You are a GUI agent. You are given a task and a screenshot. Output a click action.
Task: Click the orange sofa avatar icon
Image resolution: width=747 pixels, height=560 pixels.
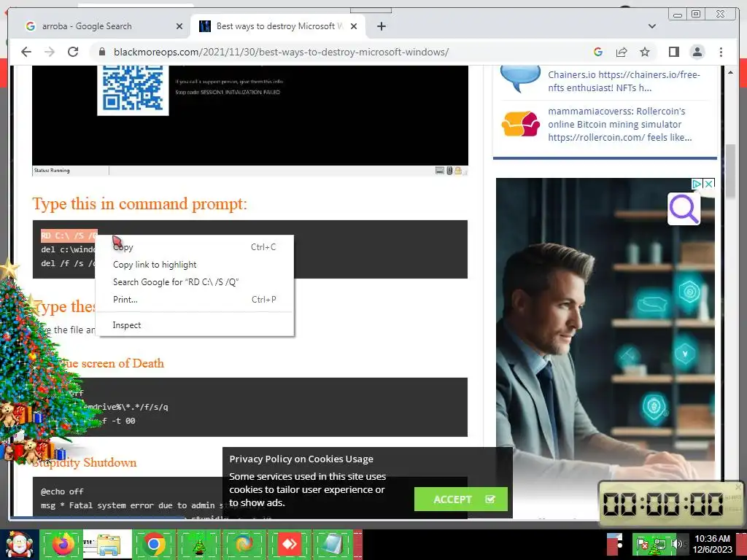(520, 124)
